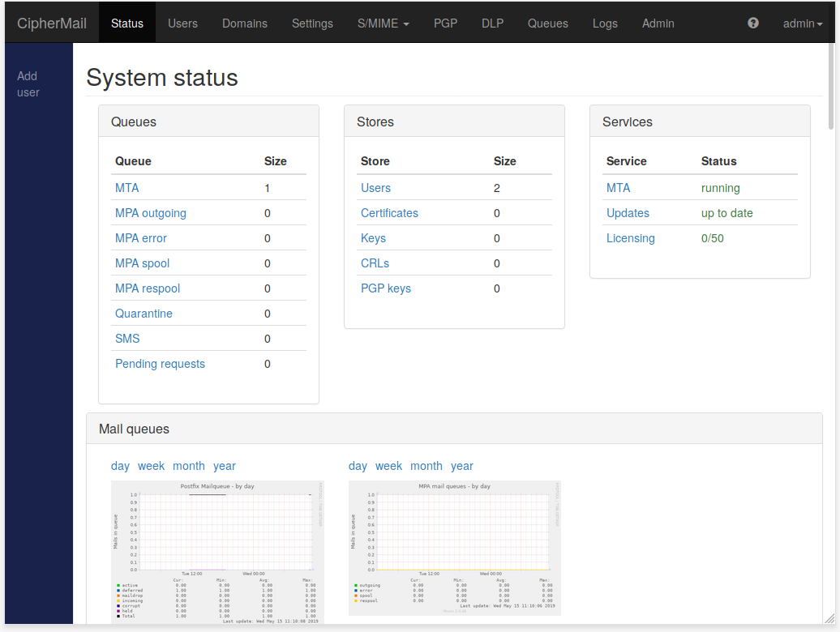Open the Keys store link

tap(374, 238)
